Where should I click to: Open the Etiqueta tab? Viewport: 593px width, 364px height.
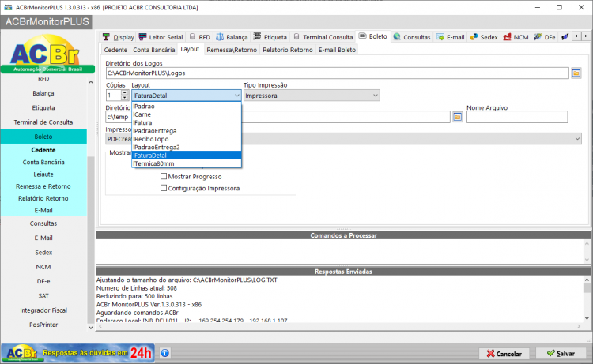pyautogui.click(x=270, y=37)
